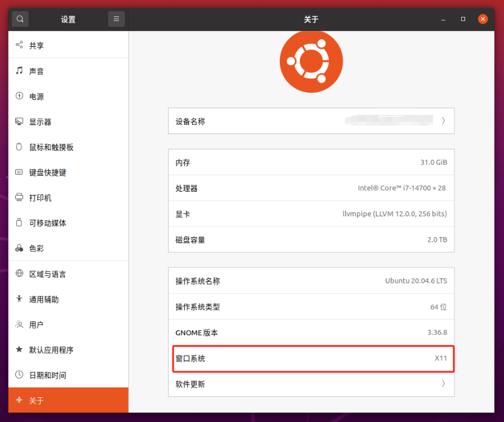Screen dimensions: 504x422
Task: Click the 区域与语言 globe icon
Action: tap(19, 274)
